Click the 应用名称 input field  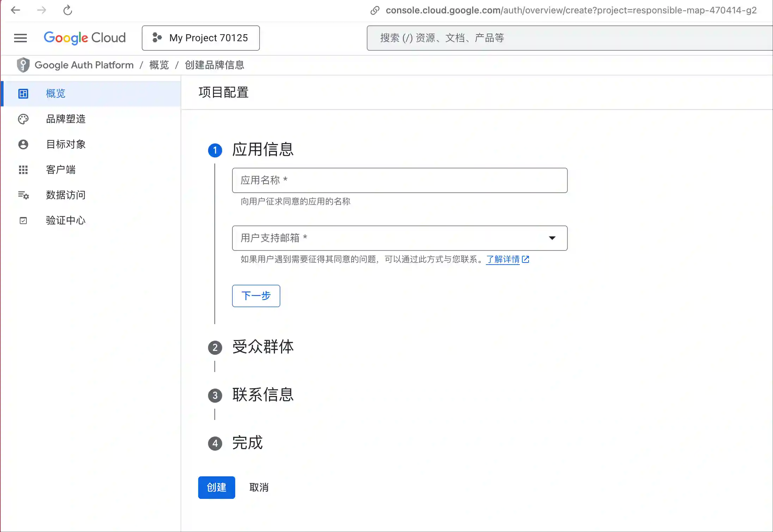tap(399, 180)
